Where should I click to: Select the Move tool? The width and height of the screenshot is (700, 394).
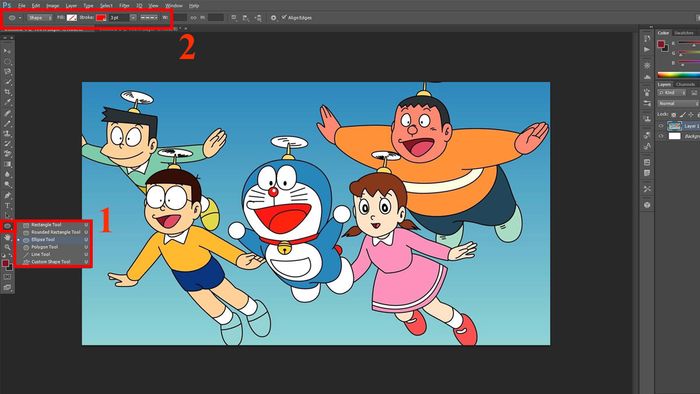pyautogui.click(x=7, y=51)
